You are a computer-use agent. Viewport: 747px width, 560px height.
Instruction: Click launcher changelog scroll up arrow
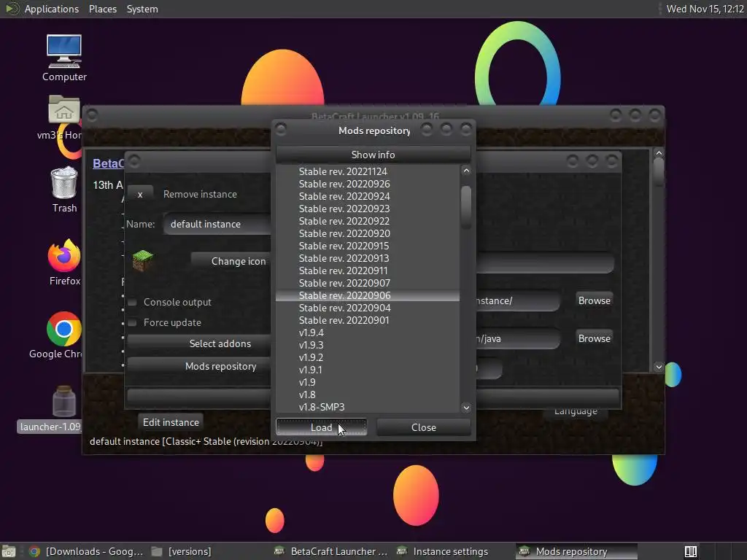[x=659, y=153]
